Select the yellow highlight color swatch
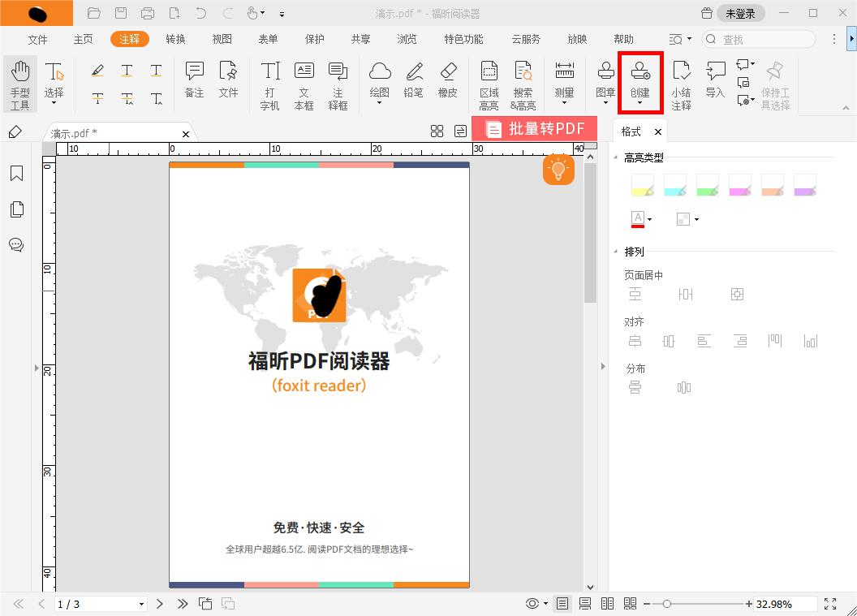This screenshot has width=857, height=616. pos(642,184)
